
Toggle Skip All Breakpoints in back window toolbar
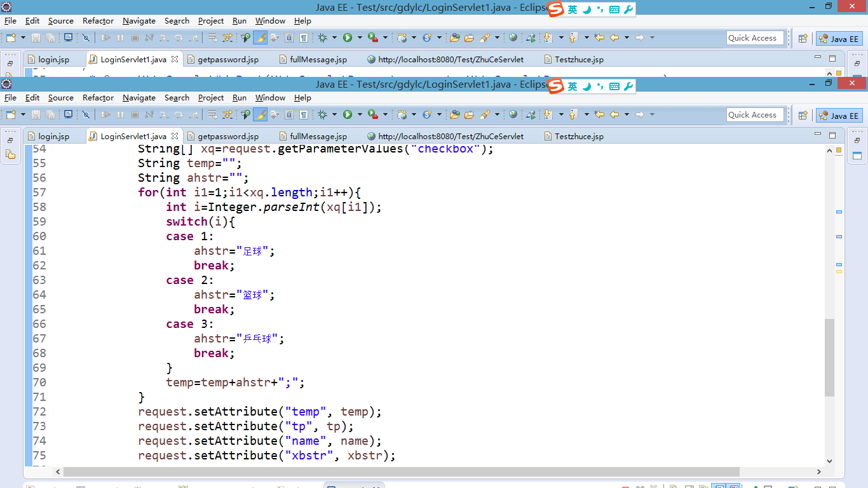click(86, 37)
